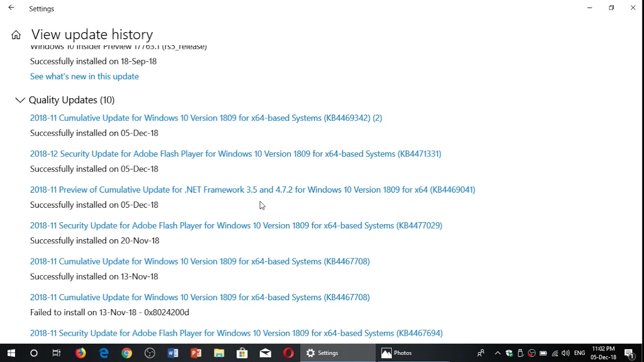Switch ENG input language indicator
The height and width of the screenshot is (362, 644).
click(580, 353)
